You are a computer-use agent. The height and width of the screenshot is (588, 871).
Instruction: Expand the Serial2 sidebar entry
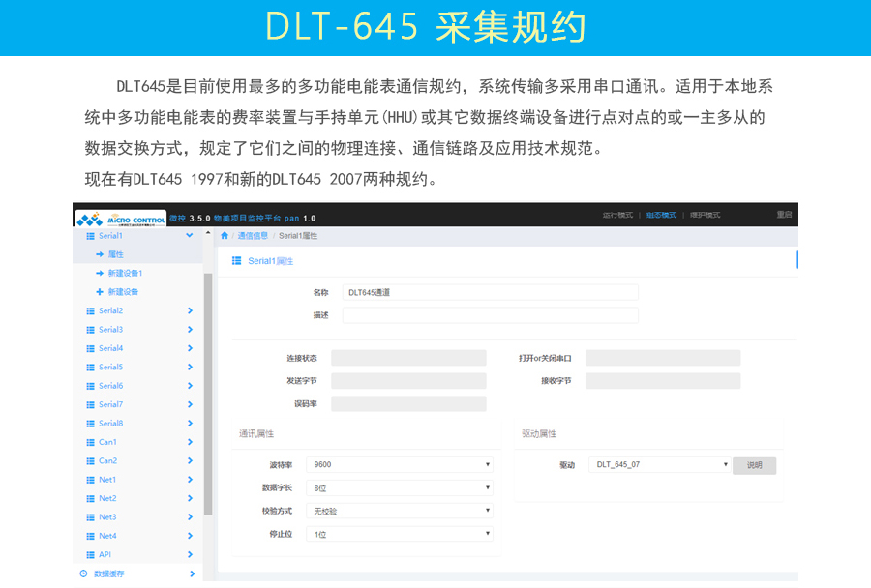click(192, 310)
